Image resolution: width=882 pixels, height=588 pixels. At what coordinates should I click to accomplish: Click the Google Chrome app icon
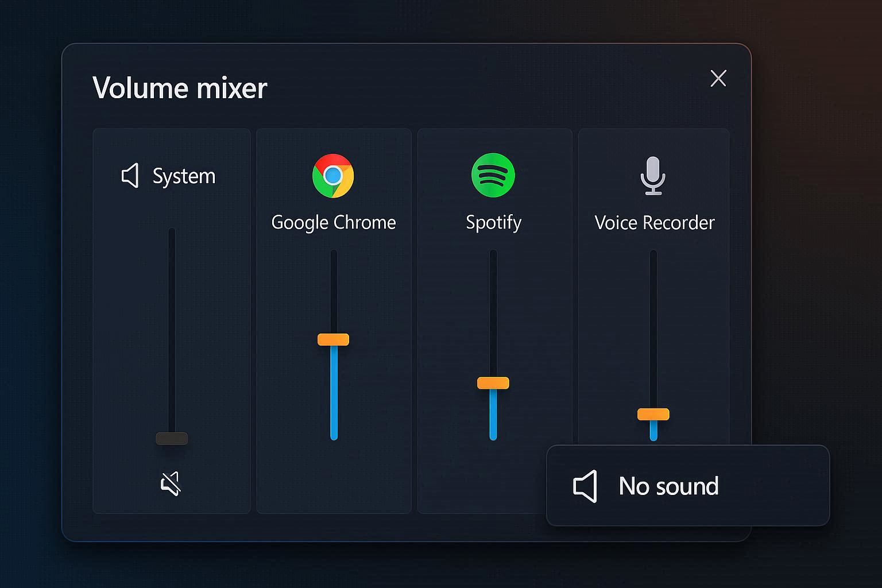[x=333, y=176]
